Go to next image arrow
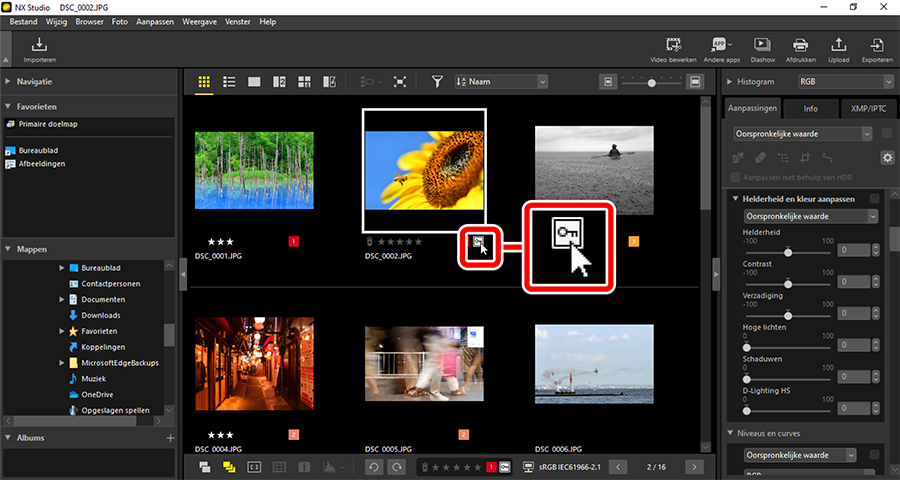Image resolution: width=900 pixels, height=480 pixels. (695, 467)
